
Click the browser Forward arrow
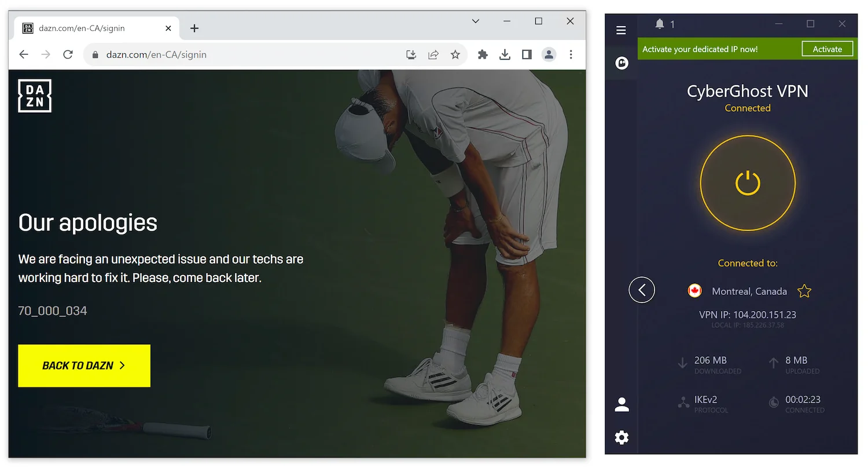pos(46,54)
